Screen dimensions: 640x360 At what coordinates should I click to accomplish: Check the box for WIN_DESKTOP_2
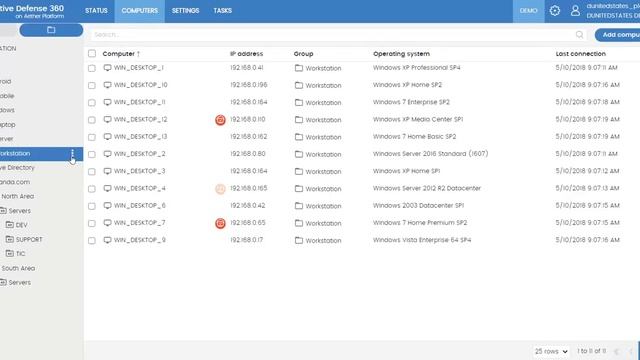tap(92, 154)
